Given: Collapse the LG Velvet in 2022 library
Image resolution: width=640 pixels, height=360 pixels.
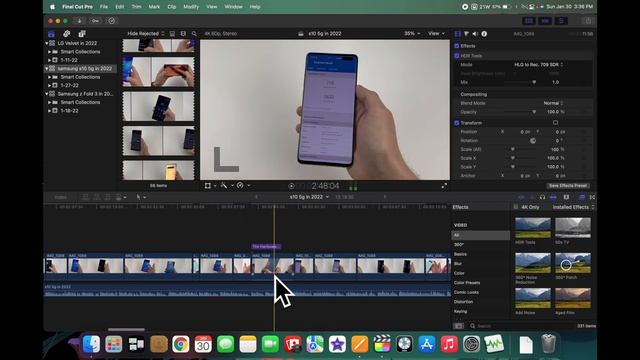Looking at the screenshot, I should [47, 43].
